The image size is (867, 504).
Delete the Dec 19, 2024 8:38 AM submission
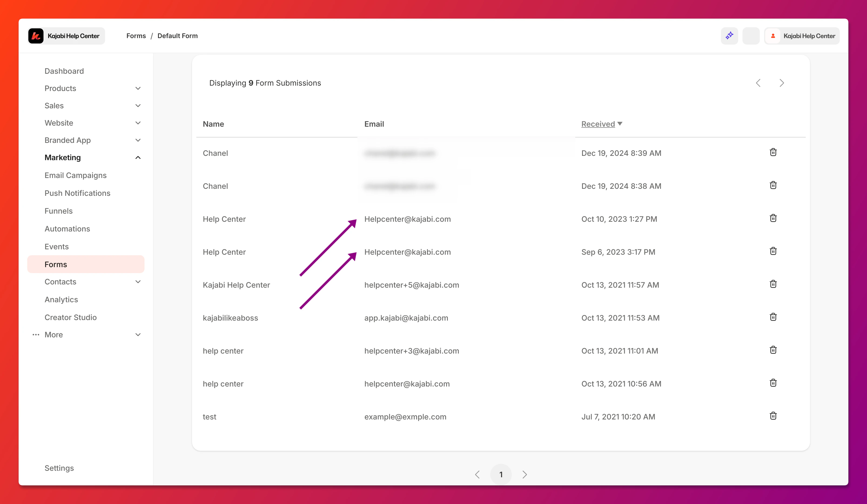[x=773, y=185]
